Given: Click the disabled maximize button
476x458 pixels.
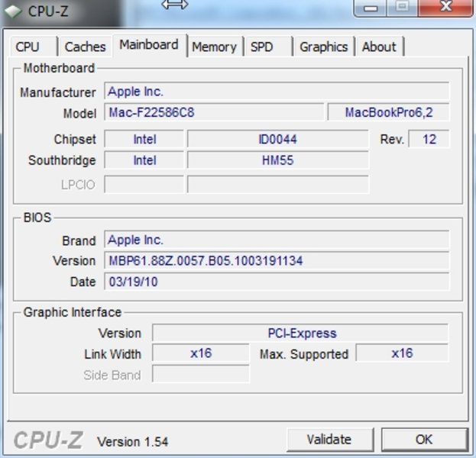Looking at the screenshot, I should tap(402, 8).
